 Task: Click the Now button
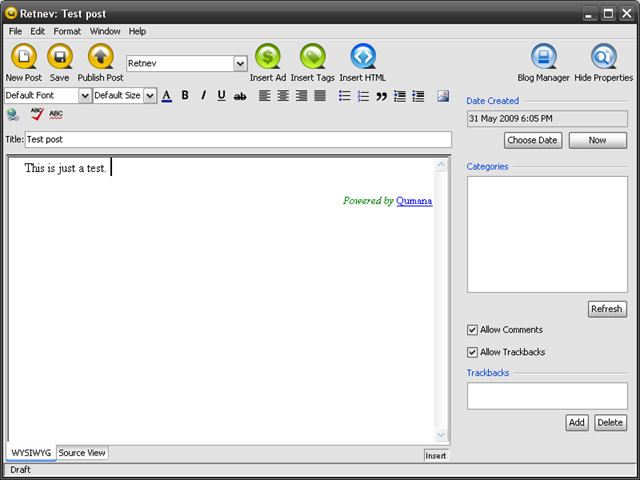(598, 140)
